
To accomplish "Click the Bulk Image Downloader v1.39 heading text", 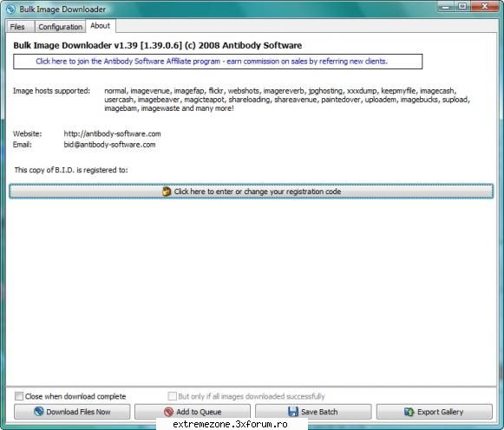I will coord(158,46).
